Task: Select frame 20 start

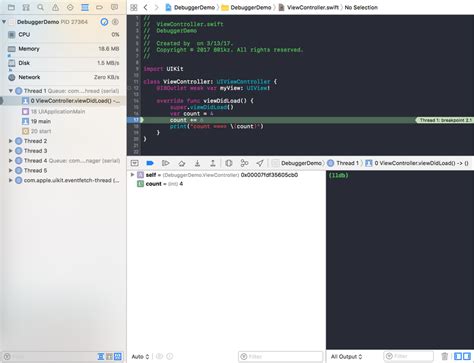Action: pos(63,131)
